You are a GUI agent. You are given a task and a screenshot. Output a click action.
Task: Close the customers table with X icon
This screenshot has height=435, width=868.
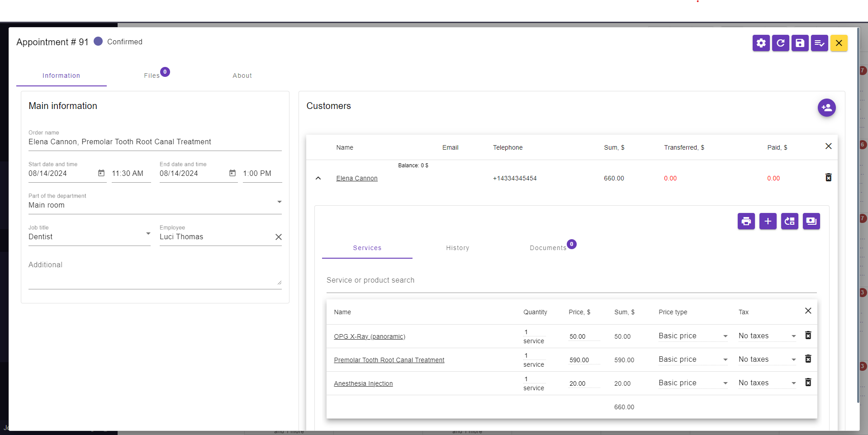828,146
